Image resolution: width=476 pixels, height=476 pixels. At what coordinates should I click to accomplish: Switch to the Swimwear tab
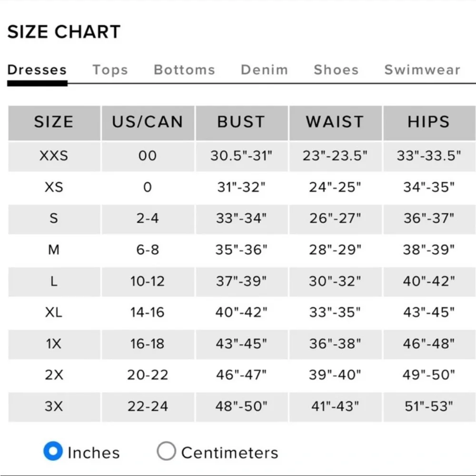tap(422, 70)
